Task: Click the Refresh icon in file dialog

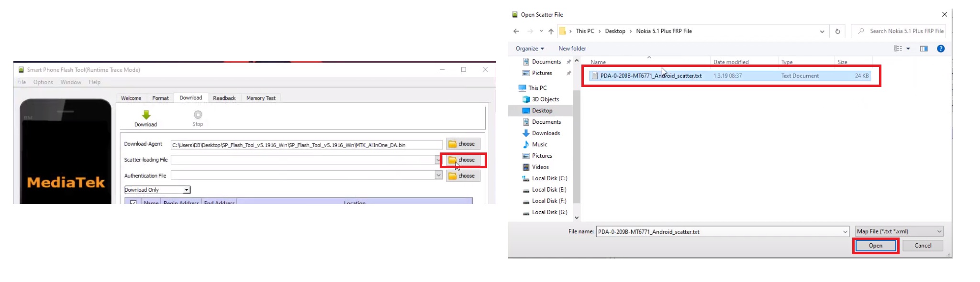Action: coord(837,32)
